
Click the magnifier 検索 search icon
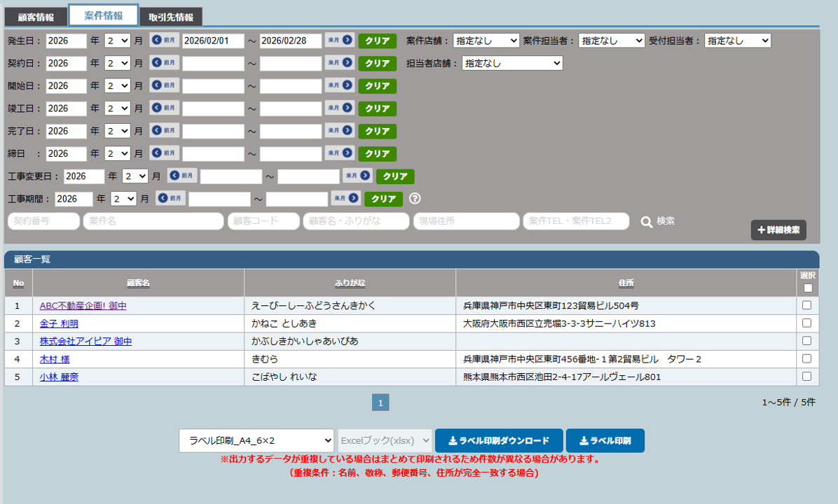[x=647, y=222]
